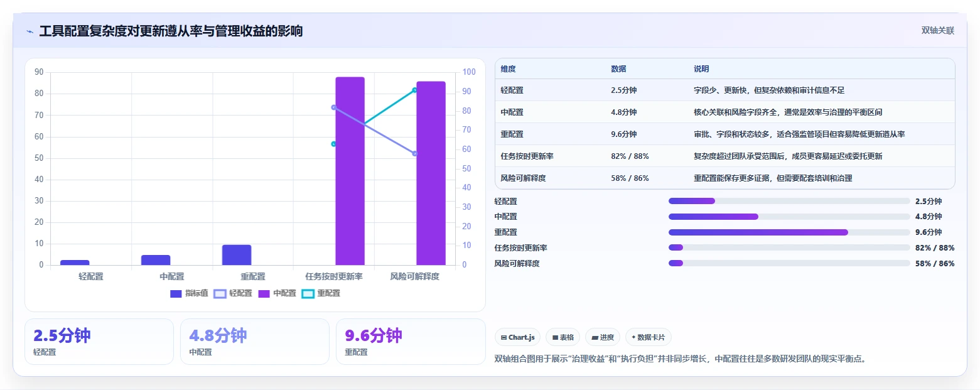Click the cyan line point at 风险可解释度
This screenshot has height=390, width=980.
pos(415,90)
